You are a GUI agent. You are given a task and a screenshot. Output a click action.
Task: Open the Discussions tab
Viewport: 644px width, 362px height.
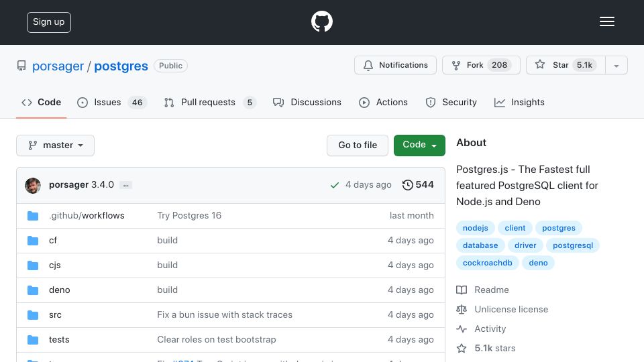point(307,102)
